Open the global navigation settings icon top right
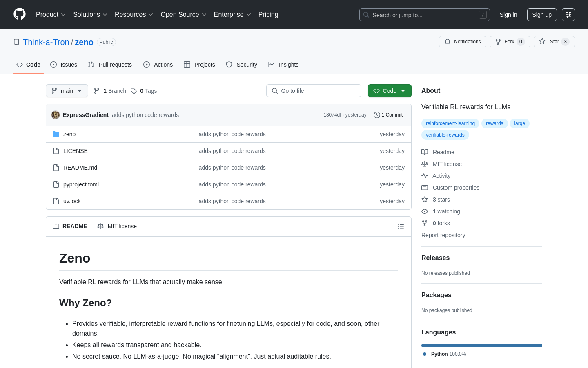 click(x=568, y=15)
